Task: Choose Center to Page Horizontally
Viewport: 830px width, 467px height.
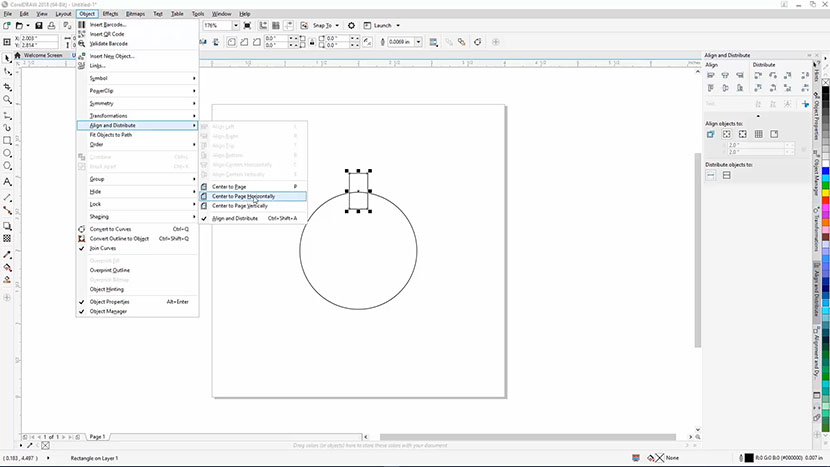Action: click(x=243, y=196)
